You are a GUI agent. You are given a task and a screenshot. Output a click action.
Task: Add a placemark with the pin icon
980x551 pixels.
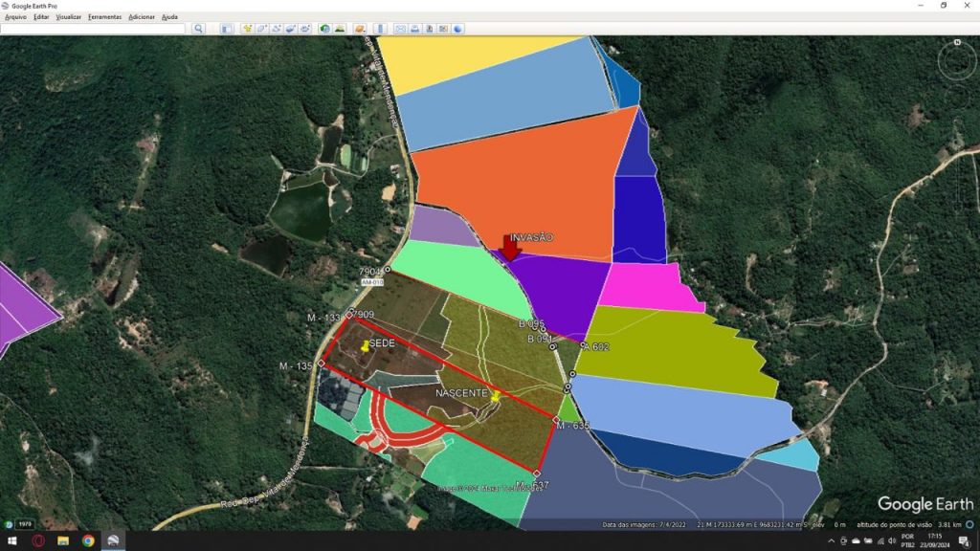[x=247, y=29]
